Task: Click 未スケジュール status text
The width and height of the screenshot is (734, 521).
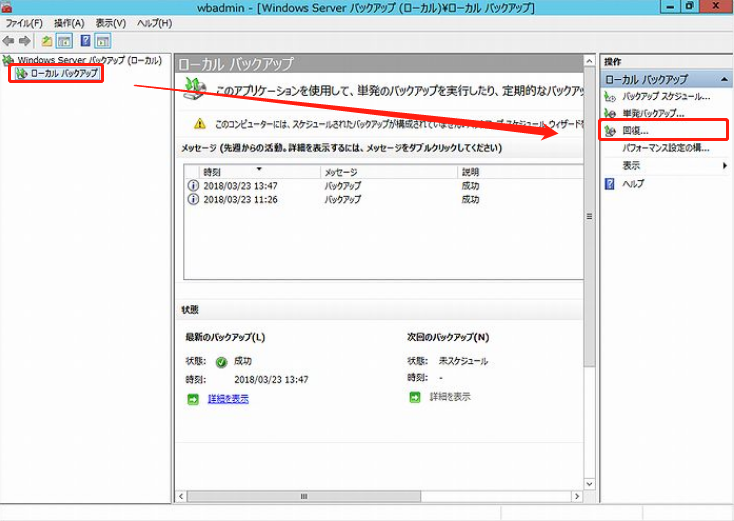Action: pos(463,361)
